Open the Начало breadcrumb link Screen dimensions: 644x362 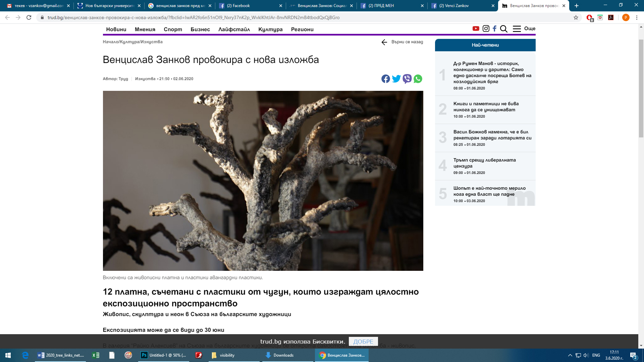point(111,42)
